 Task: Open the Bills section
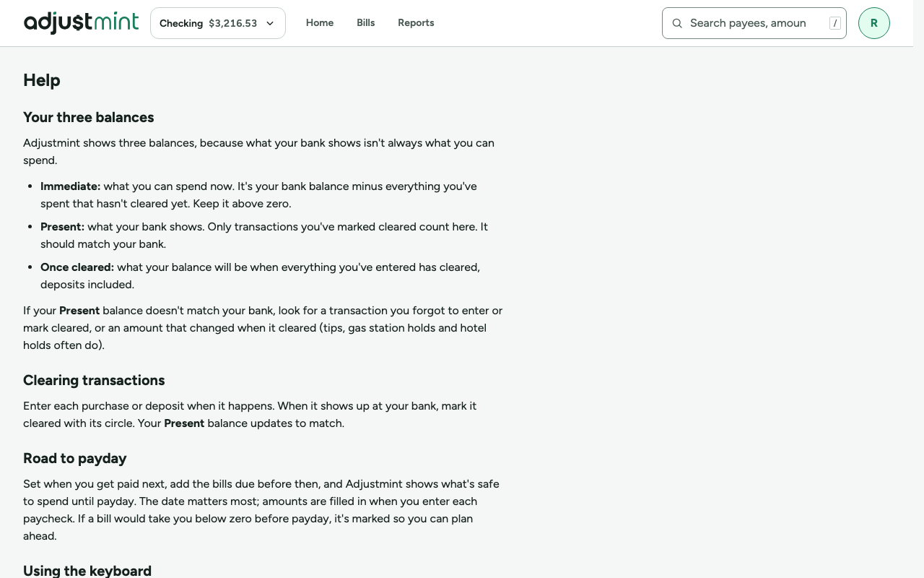(366, 23)
